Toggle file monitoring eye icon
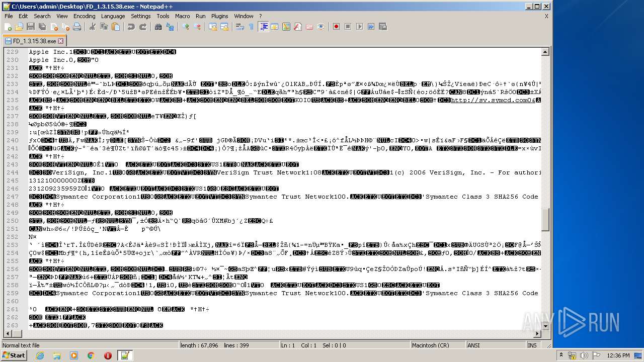This screenshot has width=644, height=362. [320, 27]
